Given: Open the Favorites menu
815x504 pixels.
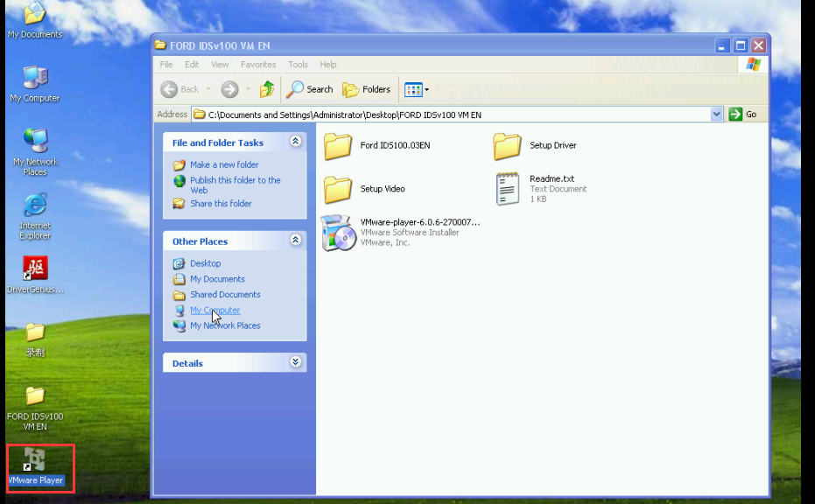Looking at the screenshot, I should (x=258, y=65).
